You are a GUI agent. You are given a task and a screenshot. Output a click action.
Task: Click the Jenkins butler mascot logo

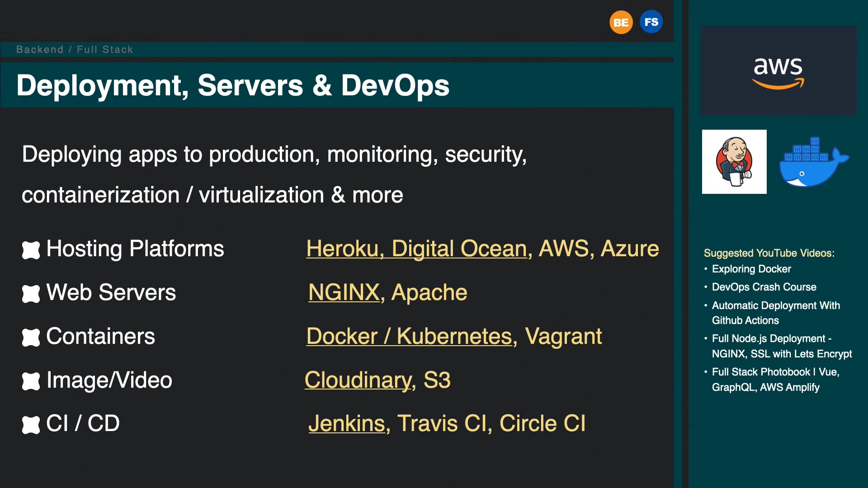point(734,162)
